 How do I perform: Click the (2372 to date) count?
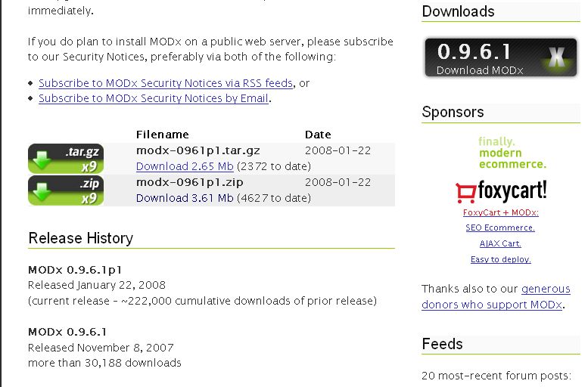274,166
